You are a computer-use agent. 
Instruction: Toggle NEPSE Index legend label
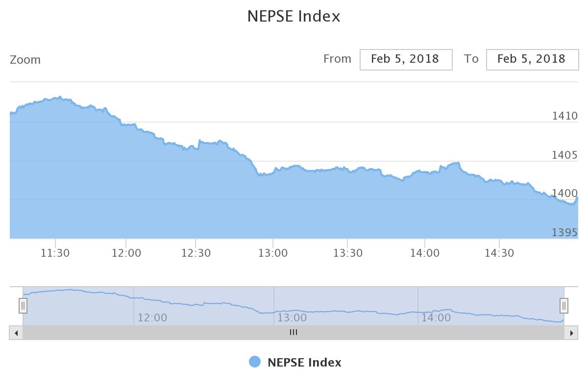click(x=304, y=363)
